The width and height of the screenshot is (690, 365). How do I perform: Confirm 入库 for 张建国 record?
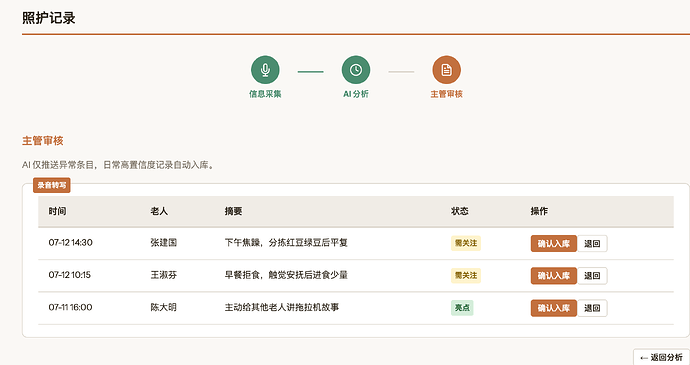554,243
